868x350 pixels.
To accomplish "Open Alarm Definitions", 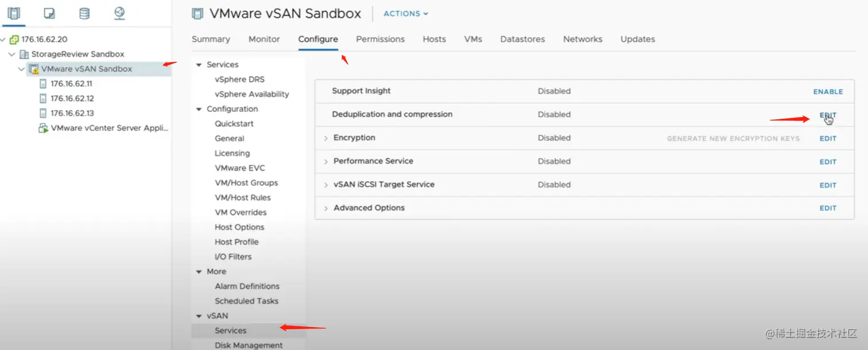I will 247,286.
